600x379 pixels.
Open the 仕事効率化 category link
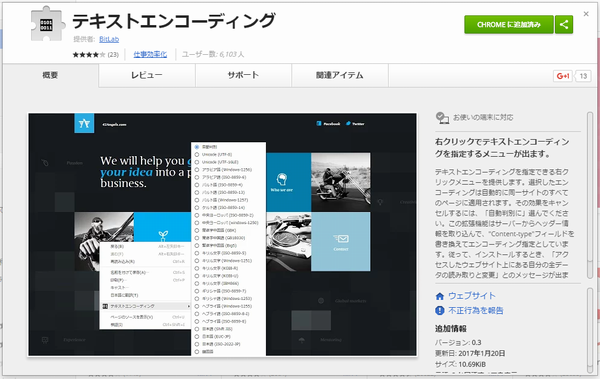point(150,54)
